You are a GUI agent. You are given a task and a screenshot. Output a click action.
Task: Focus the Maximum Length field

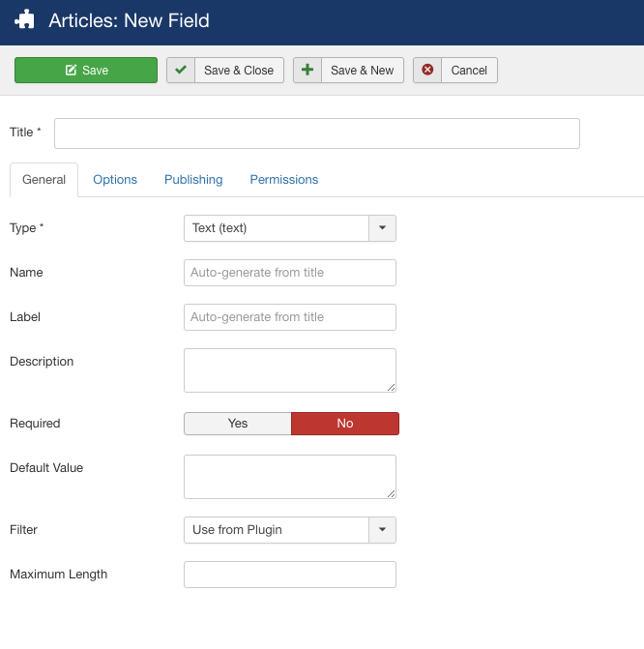click(x=289, y=575)
